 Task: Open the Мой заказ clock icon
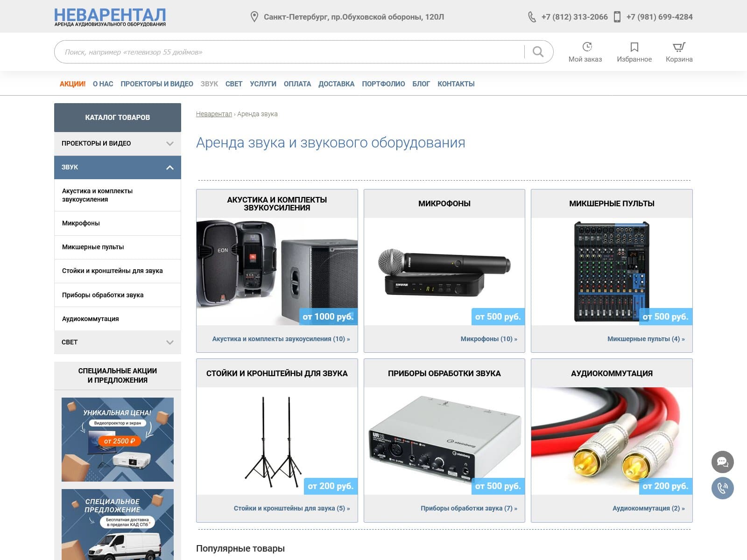(x=587, y=47)
